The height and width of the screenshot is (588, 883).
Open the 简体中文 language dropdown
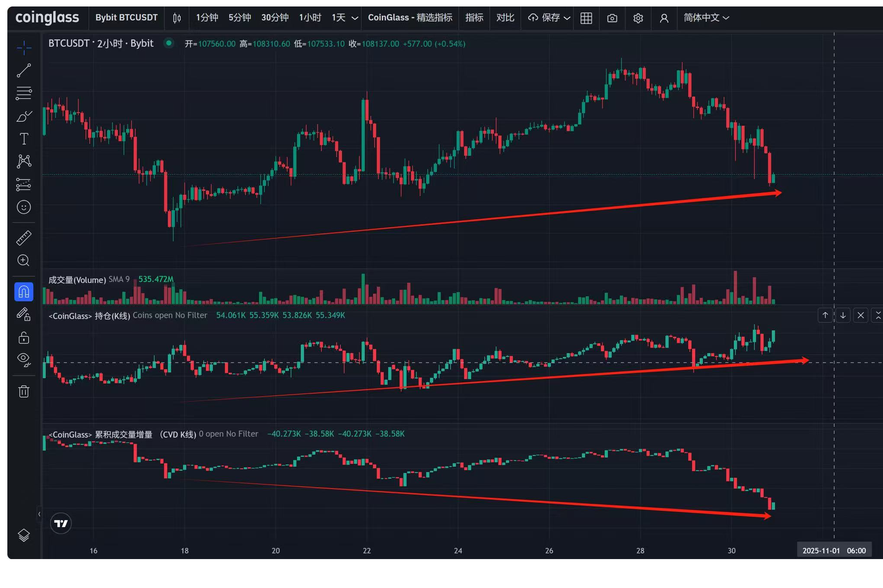706,18
